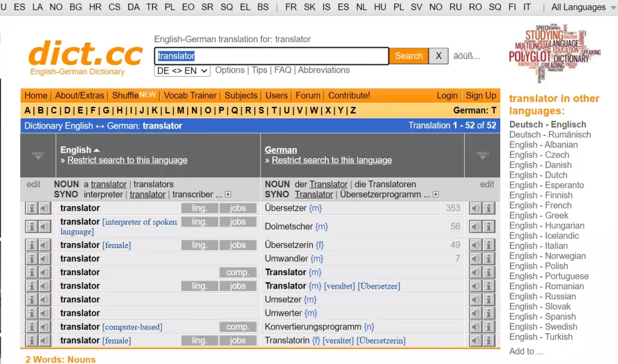
Task: Open left info icon for Translator comp. row
Action: (x=31, y=272)
